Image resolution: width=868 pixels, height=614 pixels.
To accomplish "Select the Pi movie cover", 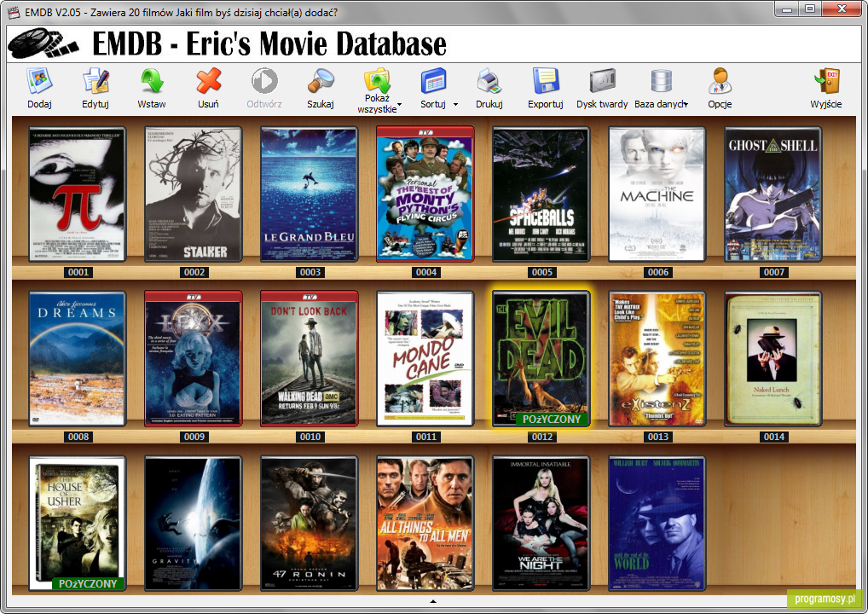I will tap(77, 194).
